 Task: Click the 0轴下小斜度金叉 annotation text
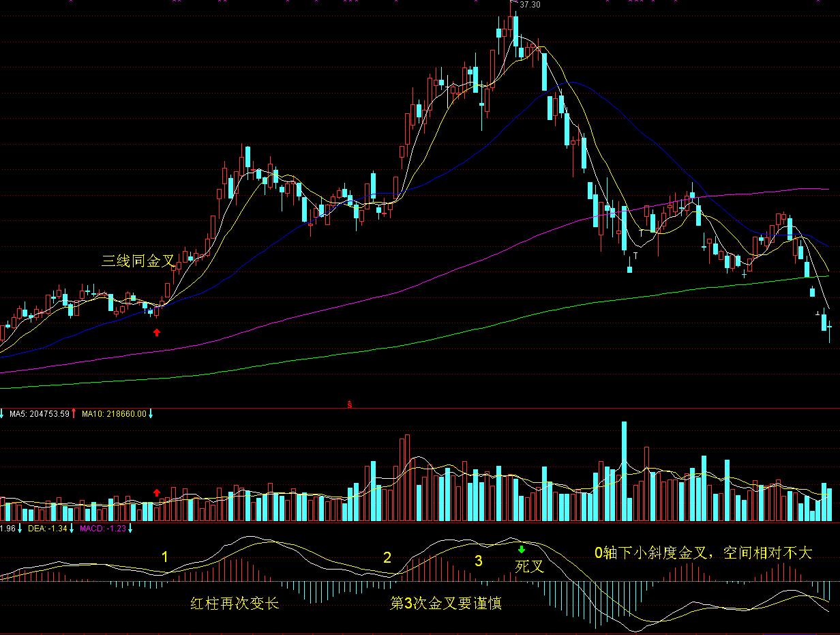tap(703, 552)
